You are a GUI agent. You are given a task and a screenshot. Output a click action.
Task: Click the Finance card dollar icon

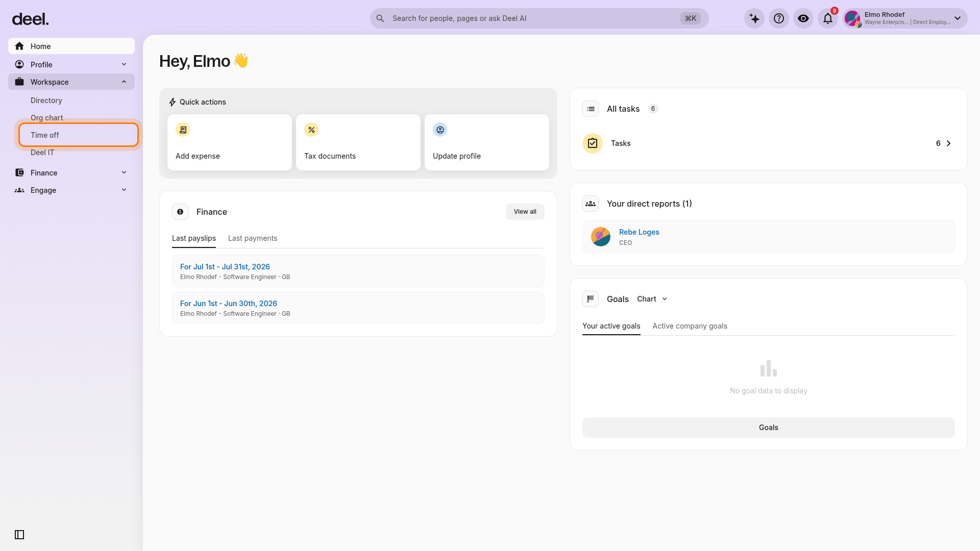pos(180,212)
